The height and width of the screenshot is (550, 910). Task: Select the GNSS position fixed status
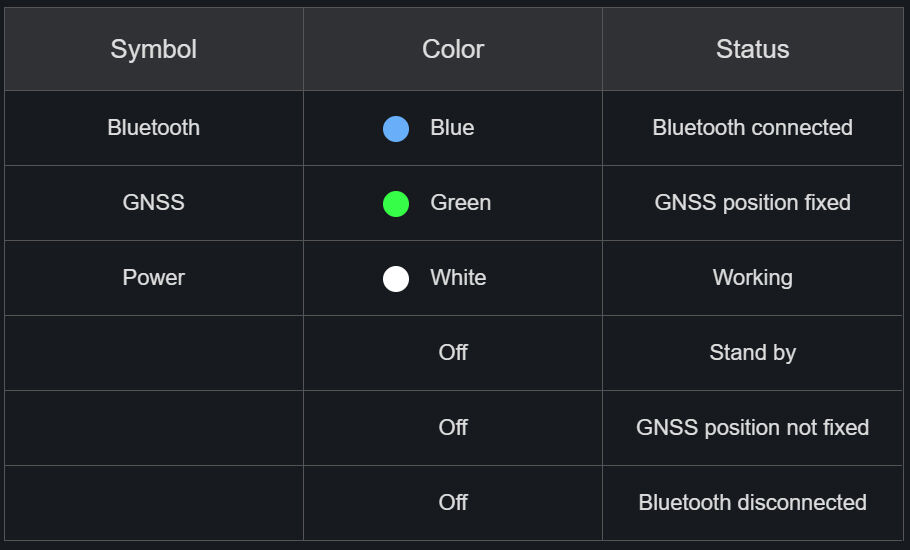tap(752, 203)
